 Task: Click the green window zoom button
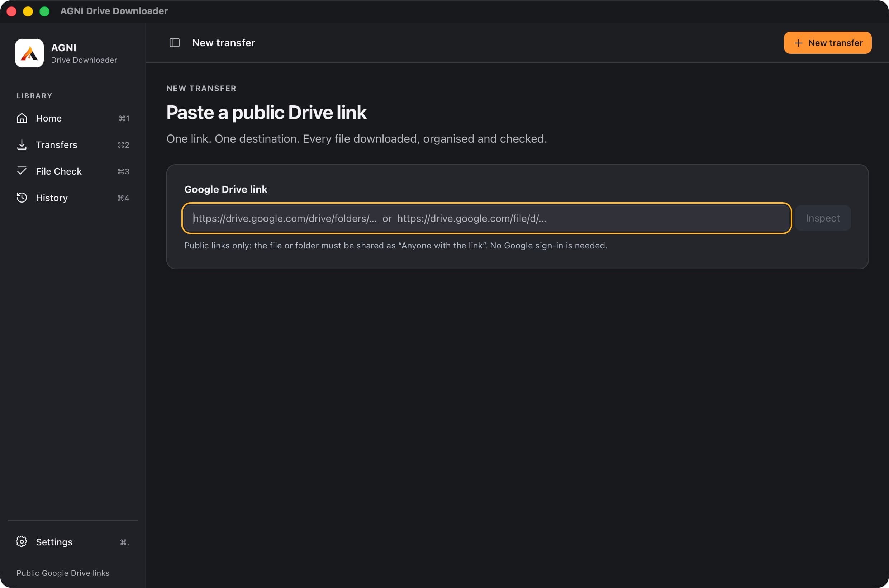click(x=44, y=11)
